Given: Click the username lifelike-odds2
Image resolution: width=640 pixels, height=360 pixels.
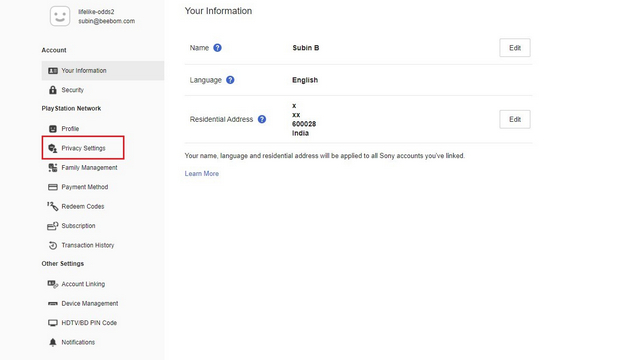Looking at the screenshot, I should [96, 12].
